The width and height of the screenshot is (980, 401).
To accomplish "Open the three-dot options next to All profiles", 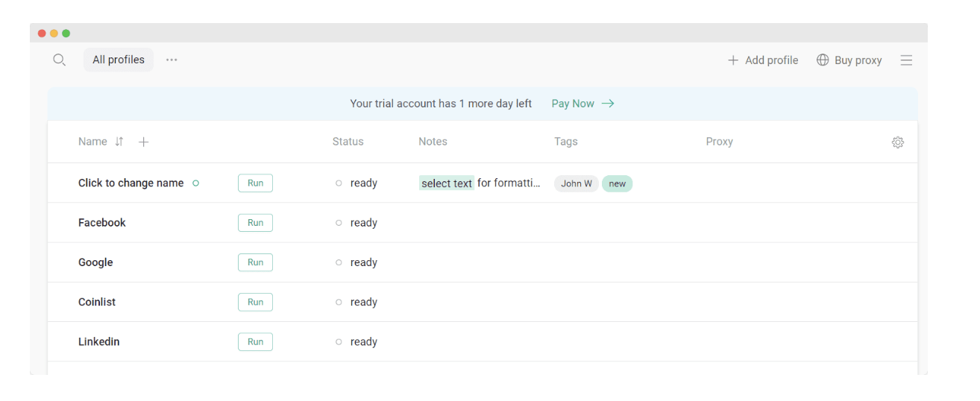I will 172,60.
